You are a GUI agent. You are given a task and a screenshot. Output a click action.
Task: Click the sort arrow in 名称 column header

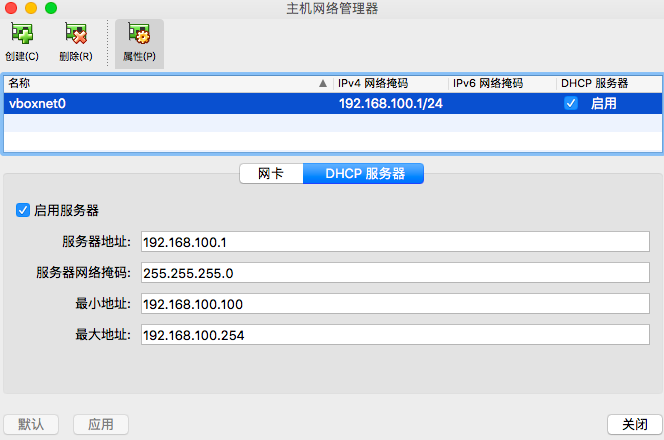click(322, 83)
